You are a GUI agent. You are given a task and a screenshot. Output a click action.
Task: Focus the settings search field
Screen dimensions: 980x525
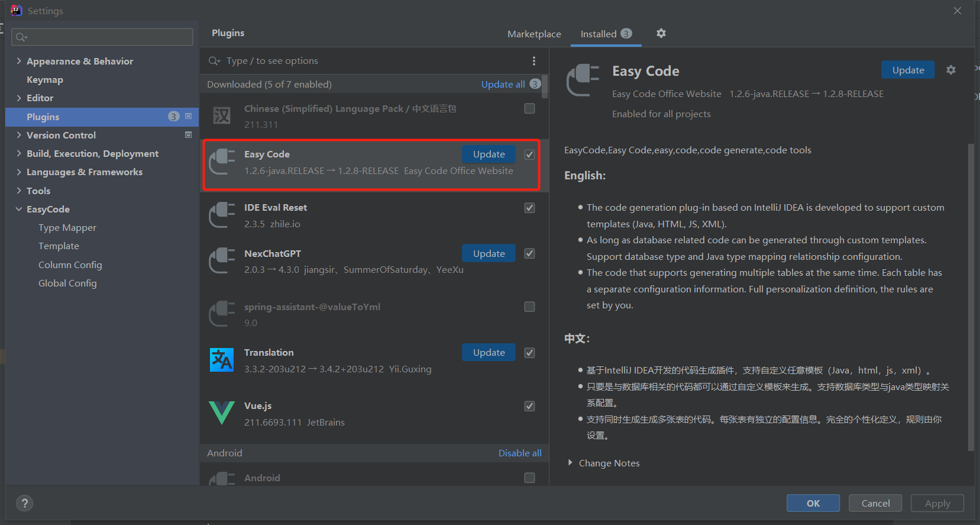102,37
